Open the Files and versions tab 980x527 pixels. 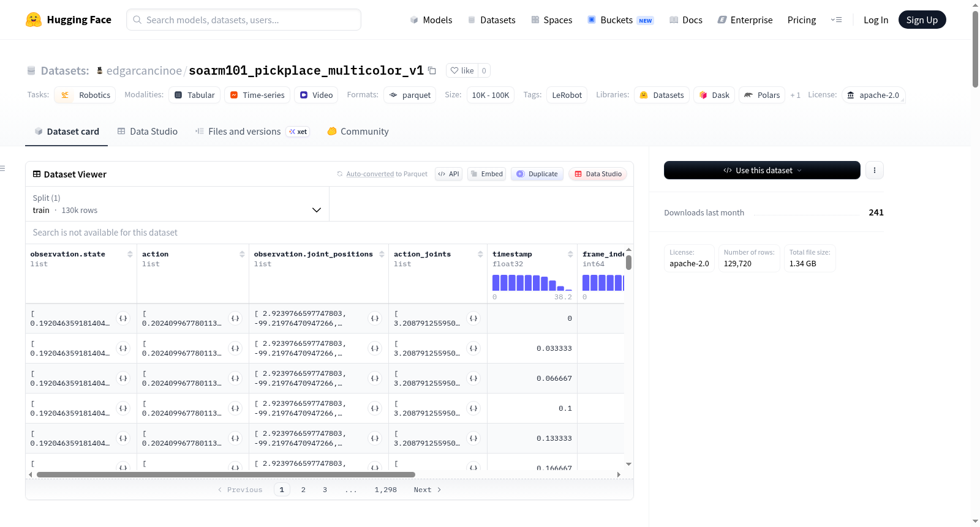tap(252, 131)
